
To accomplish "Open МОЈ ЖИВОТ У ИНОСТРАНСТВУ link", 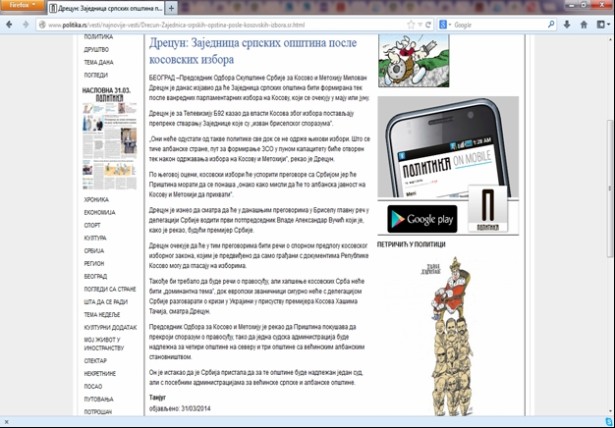I will click(104, 344).
